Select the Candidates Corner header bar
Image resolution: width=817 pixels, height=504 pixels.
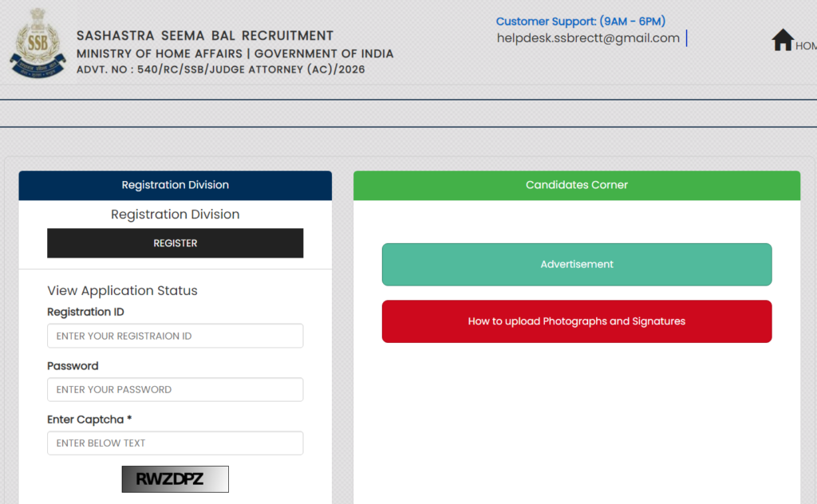pyautogui.click(x=576, y=185)
